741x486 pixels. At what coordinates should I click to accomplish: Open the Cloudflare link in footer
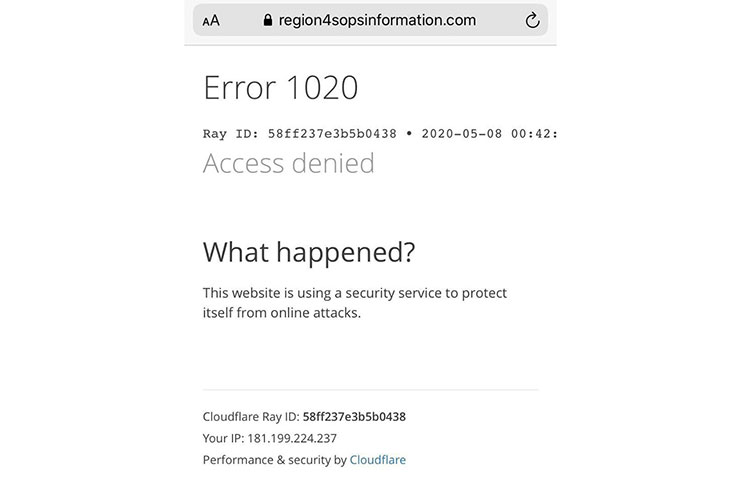pyautogui.click(x=378, y=460)
